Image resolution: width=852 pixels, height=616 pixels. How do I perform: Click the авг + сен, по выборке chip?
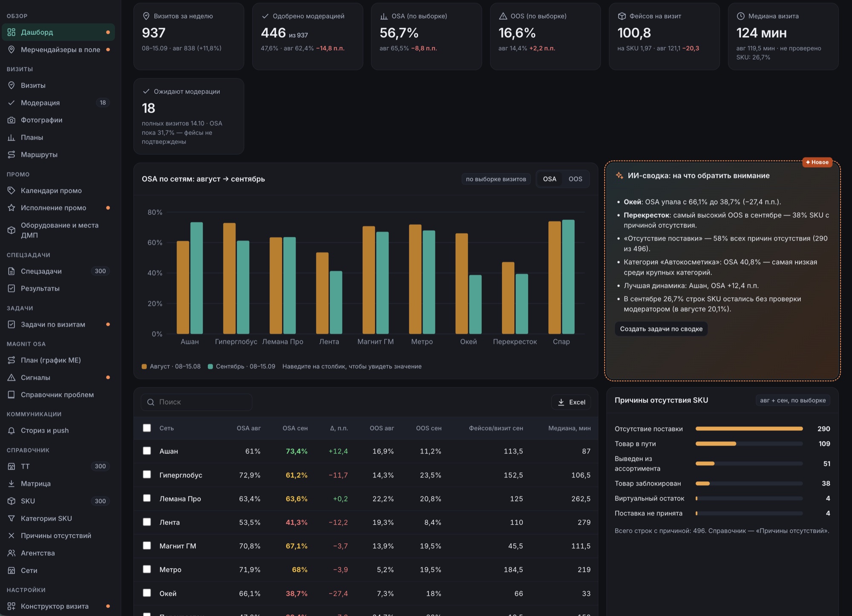pyautogui.click(x=793, y=400)
